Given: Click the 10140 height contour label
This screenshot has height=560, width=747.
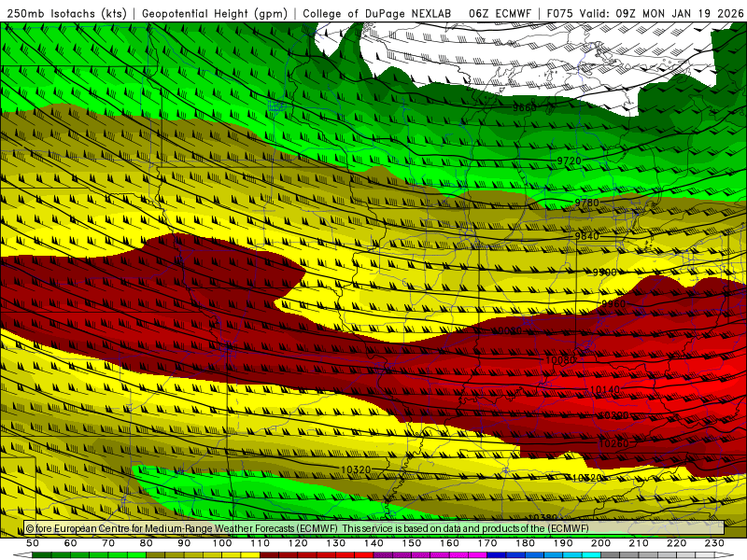Looking at the screenshot, I should tap(605, 390).
